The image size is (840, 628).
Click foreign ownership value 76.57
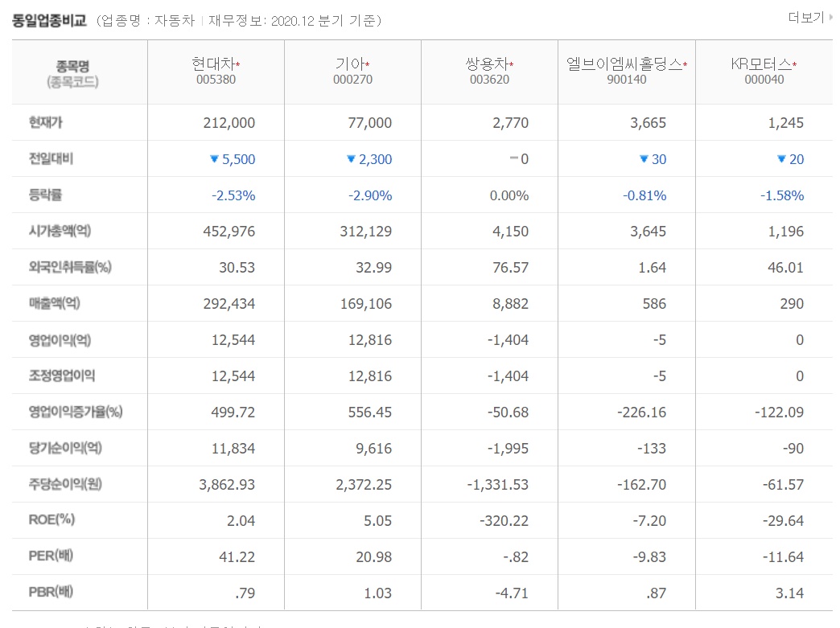coord(511,268)
